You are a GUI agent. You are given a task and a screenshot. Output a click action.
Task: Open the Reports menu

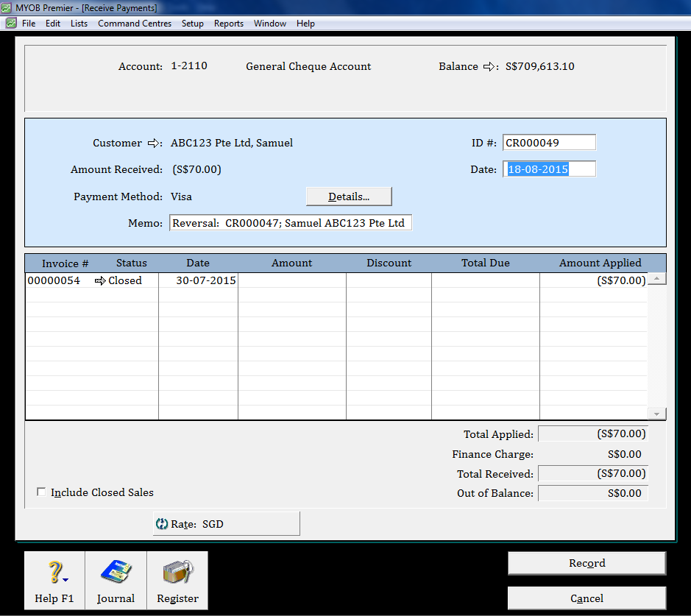[x=228, y=23]
